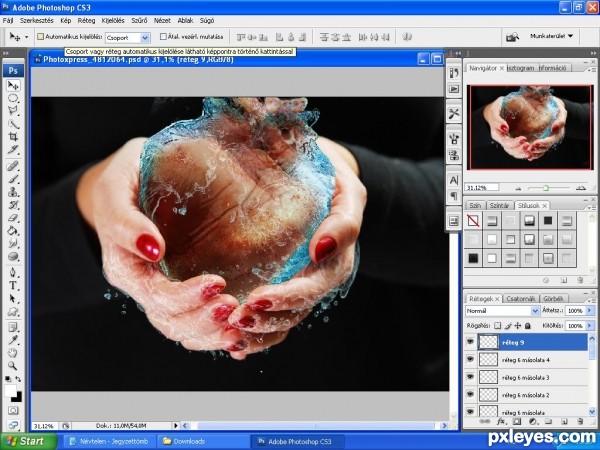Select the Pen tool
The image size is (600, 450).
point(13,272)
